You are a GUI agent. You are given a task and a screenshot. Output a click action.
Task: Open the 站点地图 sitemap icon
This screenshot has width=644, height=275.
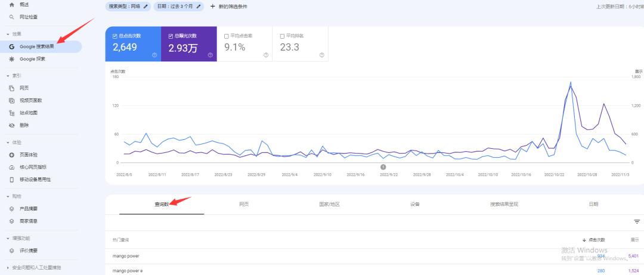coord(12,112)
